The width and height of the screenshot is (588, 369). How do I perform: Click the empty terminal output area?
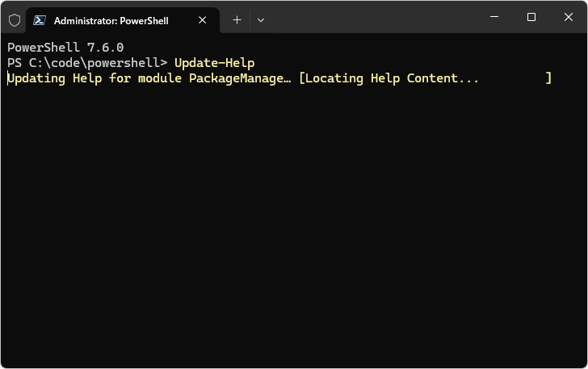pyautogui.click(x=294, y=226)
